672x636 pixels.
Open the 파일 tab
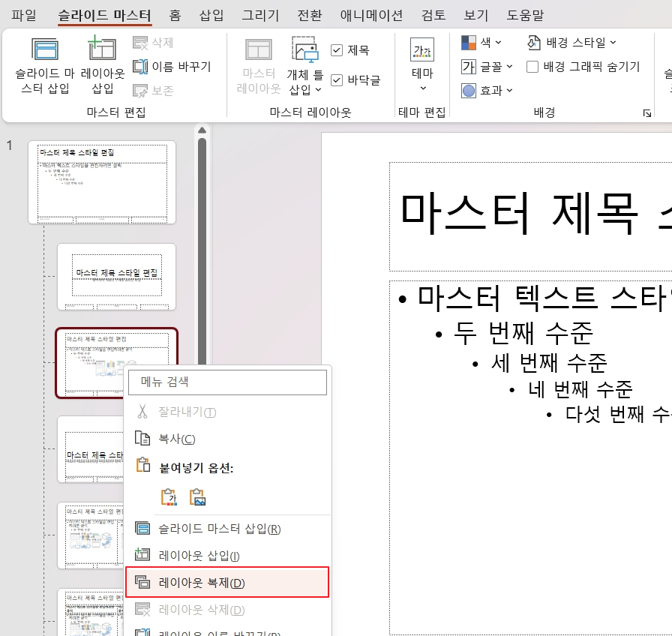tap(23, 16)
